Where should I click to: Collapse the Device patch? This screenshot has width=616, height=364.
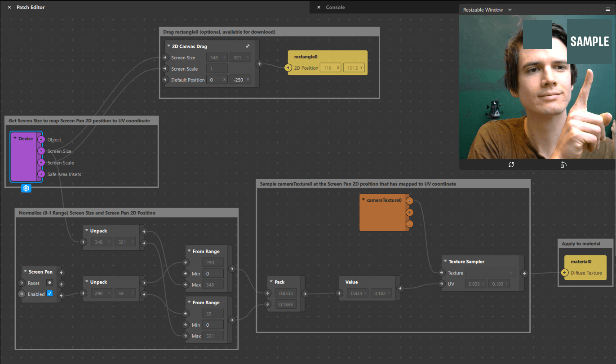click(15, 138)
